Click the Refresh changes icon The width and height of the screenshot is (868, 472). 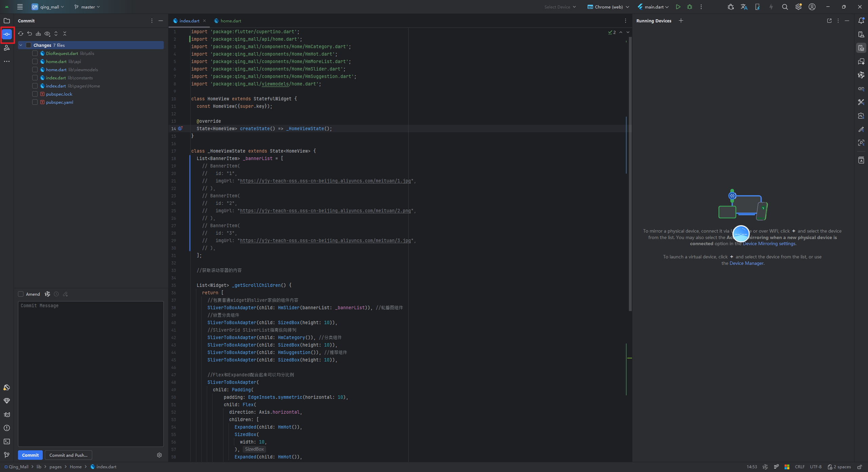(21, 34)
